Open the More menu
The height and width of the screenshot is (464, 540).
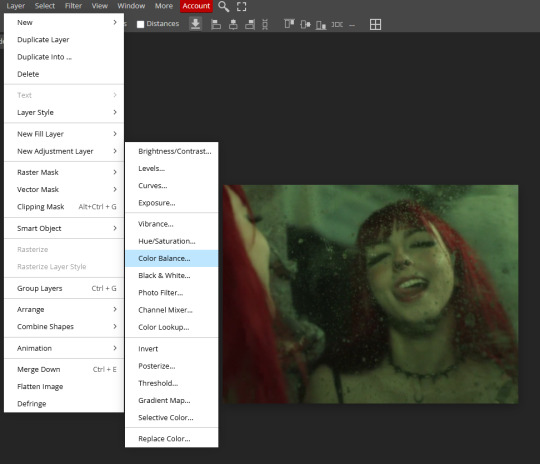tap(164, 6)
